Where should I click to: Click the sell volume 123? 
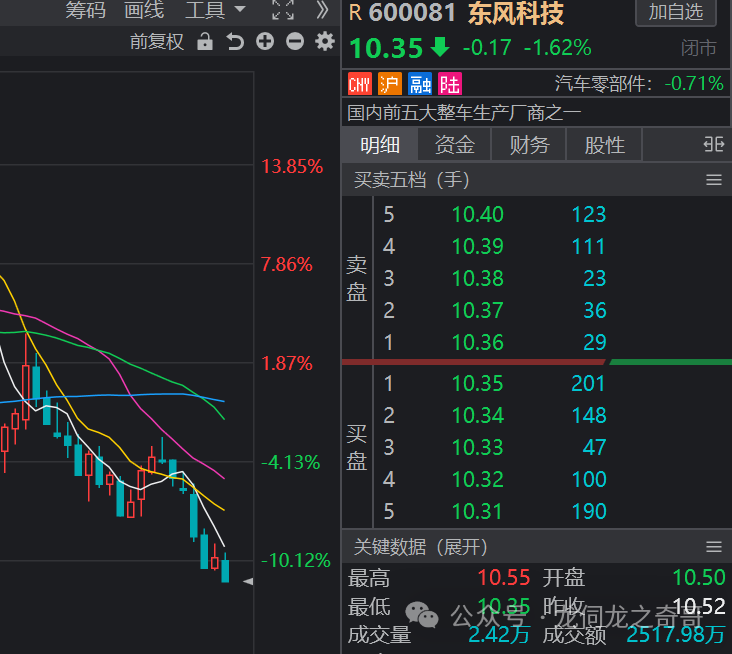coord(589,215)
